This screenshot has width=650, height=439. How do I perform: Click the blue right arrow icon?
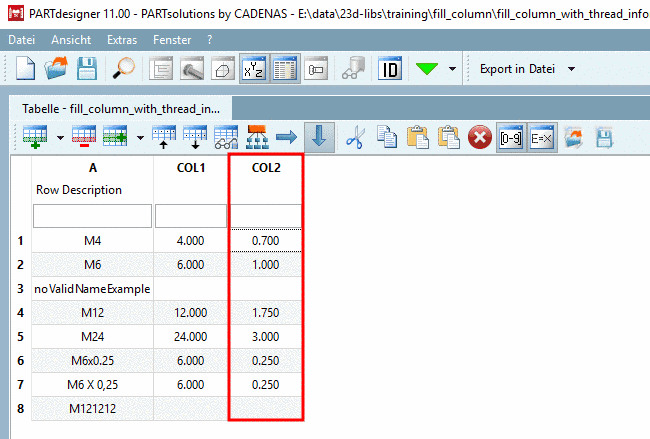(287, 137)
